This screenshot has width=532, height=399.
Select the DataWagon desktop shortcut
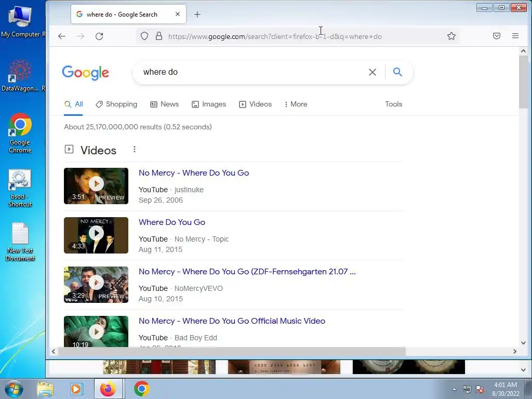point(20,75)
